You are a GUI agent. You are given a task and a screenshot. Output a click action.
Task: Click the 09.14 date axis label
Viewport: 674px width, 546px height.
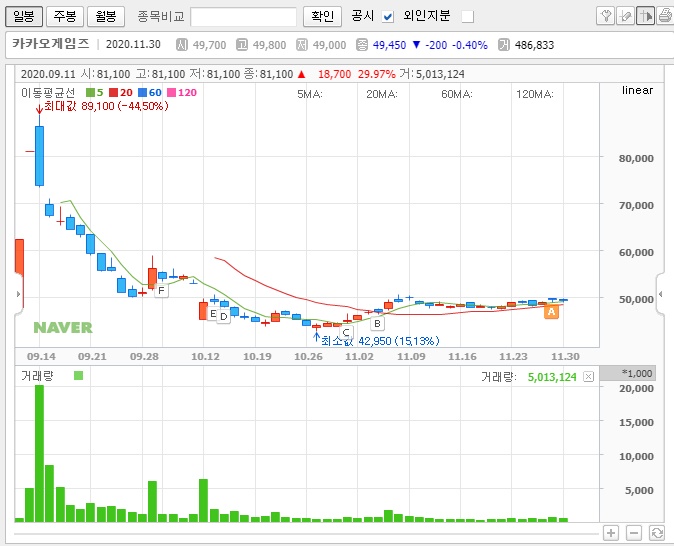[41, 356]
